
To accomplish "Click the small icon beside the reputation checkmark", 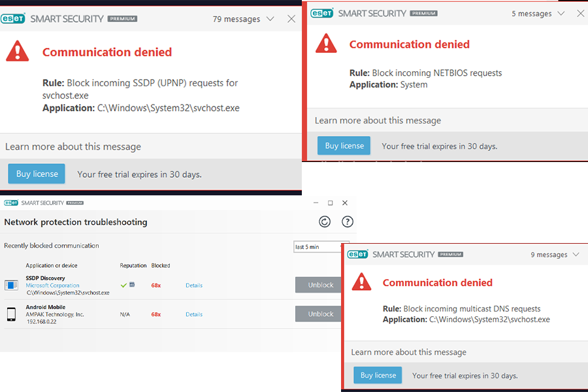I will [x=132, y=285].
